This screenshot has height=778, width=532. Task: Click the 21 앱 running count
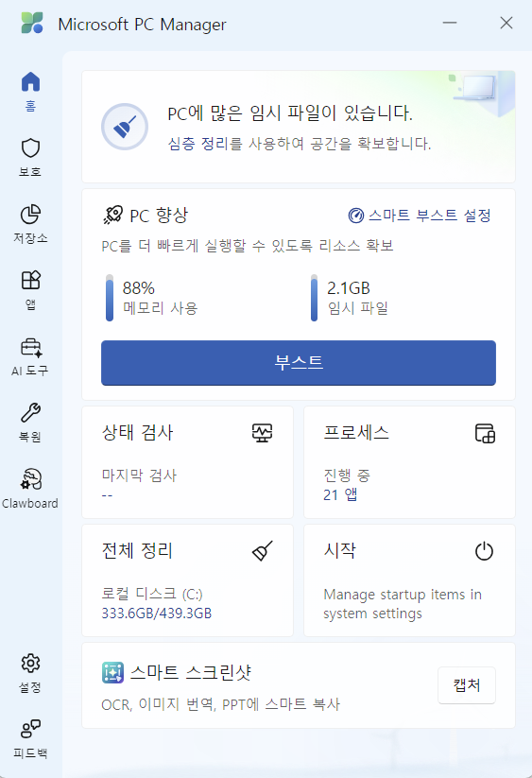340,494
